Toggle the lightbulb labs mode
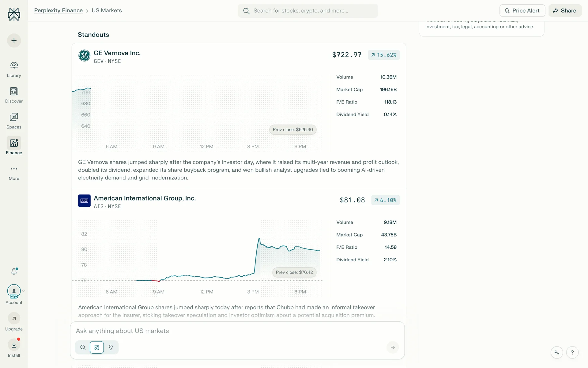Viewport: 588px width, 368px height. pos(111,347)
